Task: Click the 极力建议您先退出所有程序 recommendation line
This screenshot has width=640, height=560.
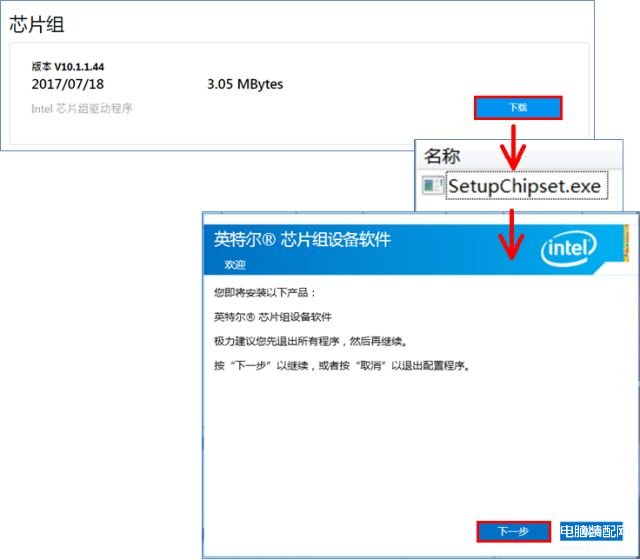Action: (x=311, y=341)
